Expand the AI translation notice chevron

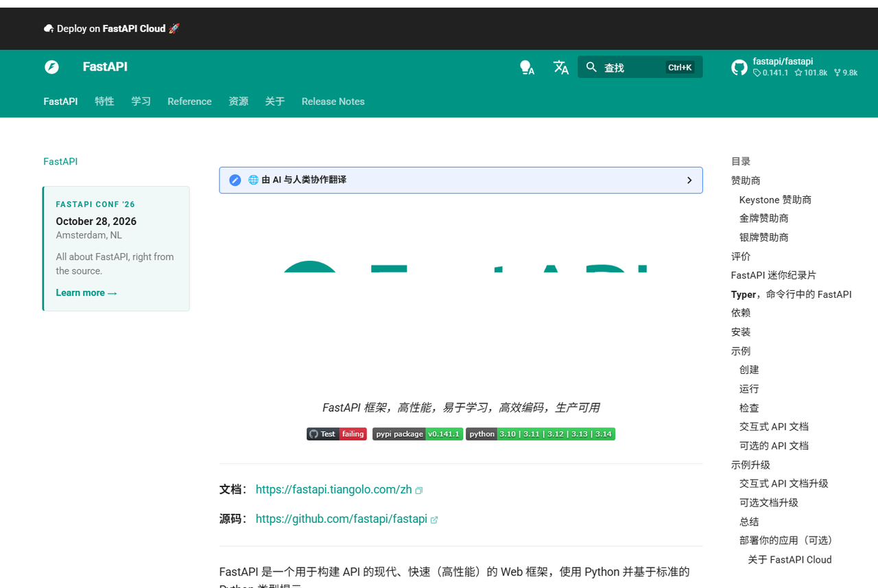689,180
